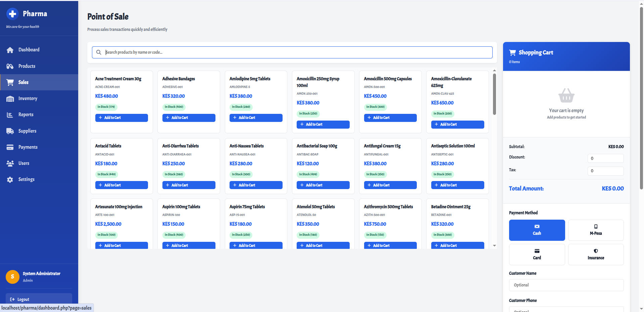Click the product list scroll-up arrow

(x=494, y=71)
